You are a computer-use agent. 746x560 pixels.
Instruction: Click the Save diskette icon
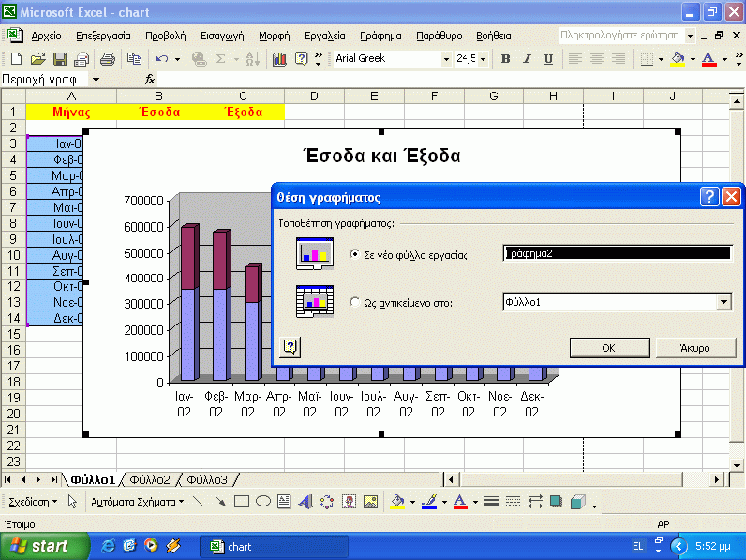[x=60, y=59]
